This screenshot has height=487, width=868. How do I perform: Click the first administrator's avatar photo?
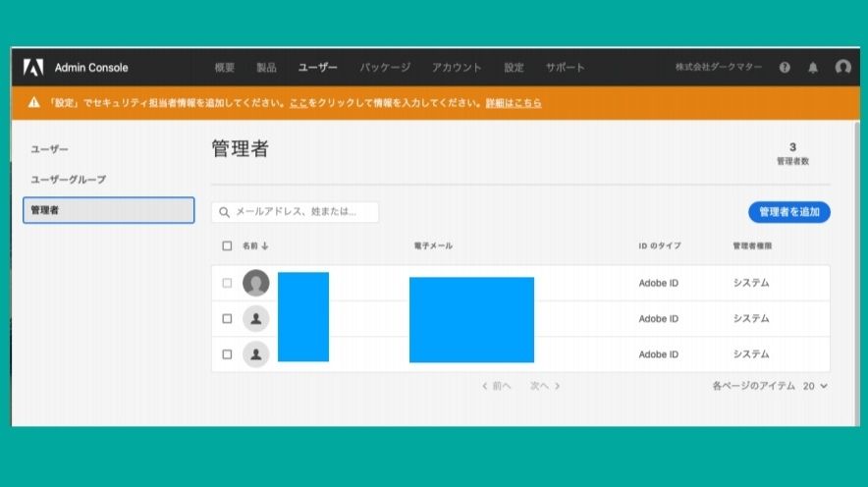click(x=255, y=283)
